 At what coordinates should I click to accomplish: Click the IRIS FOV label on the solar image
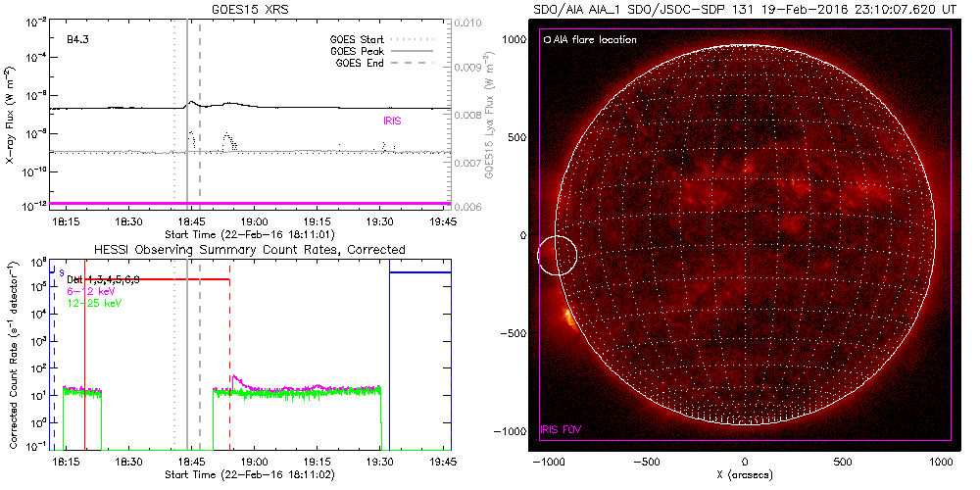pyautogui.click(x=561, y=429)
